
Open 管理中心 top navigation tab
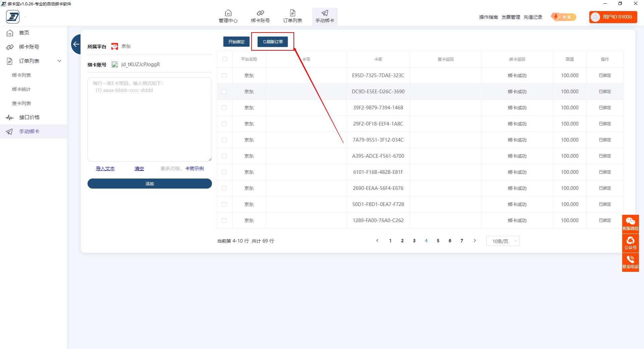click(228, 16)
